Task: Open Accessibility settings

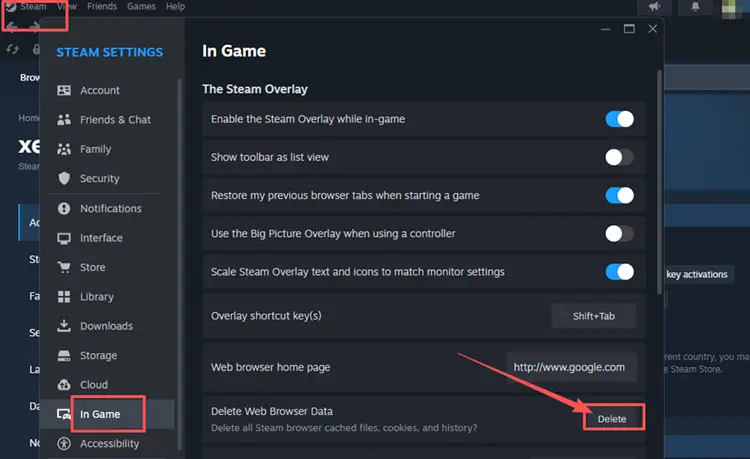Action: (x=110, y=444)
